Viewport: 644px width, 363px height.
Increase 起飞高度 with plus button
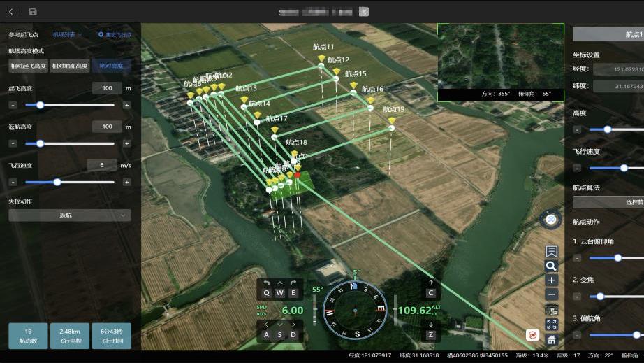pos(127,105)
